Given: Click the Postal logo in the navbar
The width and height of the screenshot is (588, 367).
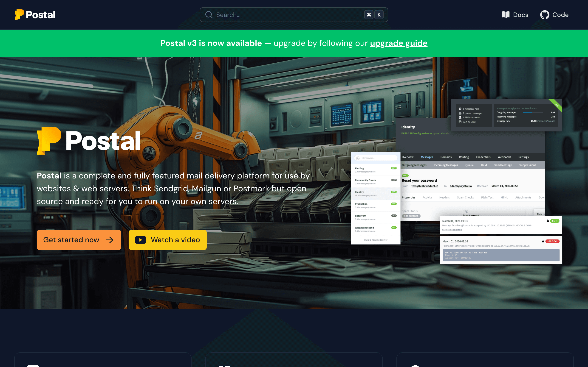Looking at the screenshot, I should coord(35,14).
